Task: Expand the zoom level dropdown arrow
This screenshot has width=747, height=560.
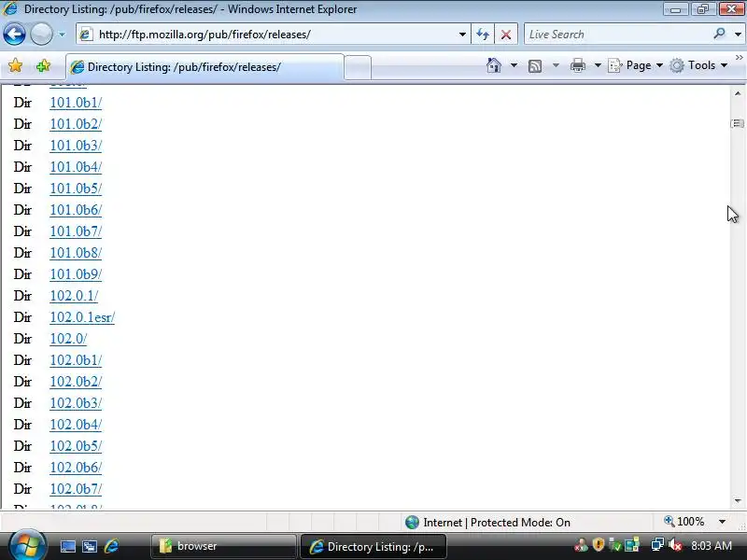Action: click(722, 522)
